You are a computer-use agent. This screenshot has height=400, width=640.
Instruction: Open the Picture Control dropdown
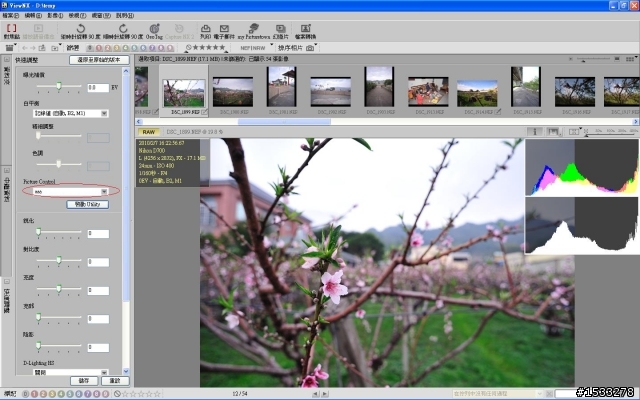click(70, 191)
